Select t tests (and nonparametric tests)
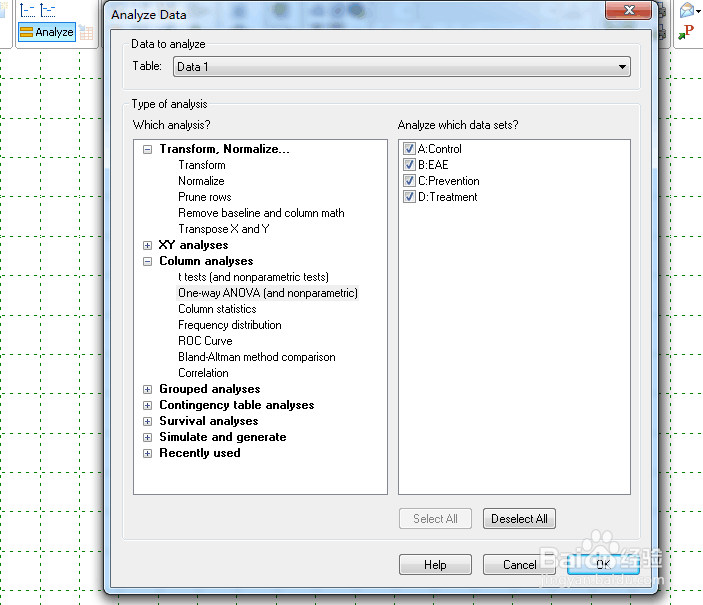Viewport: 703px width, 605px height. click(253, 277)
